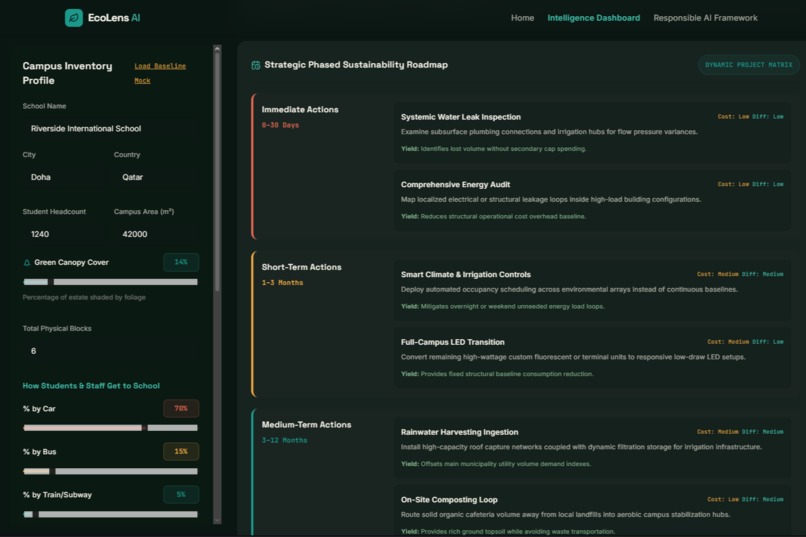The image size is (806, 537).
Task: Click the 14% canopy cover value badge
Action: pyautogui.click(x=181, y=262)
